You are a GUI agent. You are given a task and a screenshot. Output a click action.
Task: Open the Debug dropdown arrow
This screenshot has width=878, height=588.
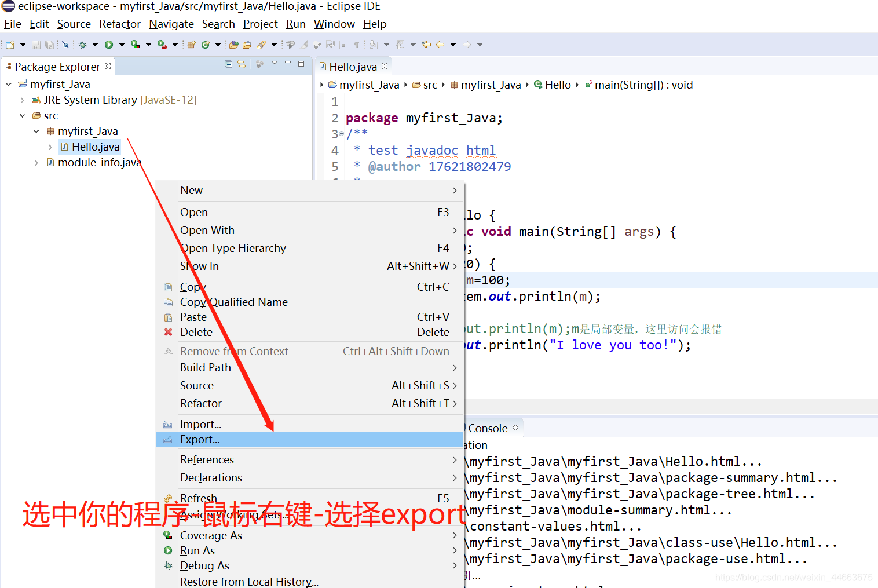[x=95, y=45]
